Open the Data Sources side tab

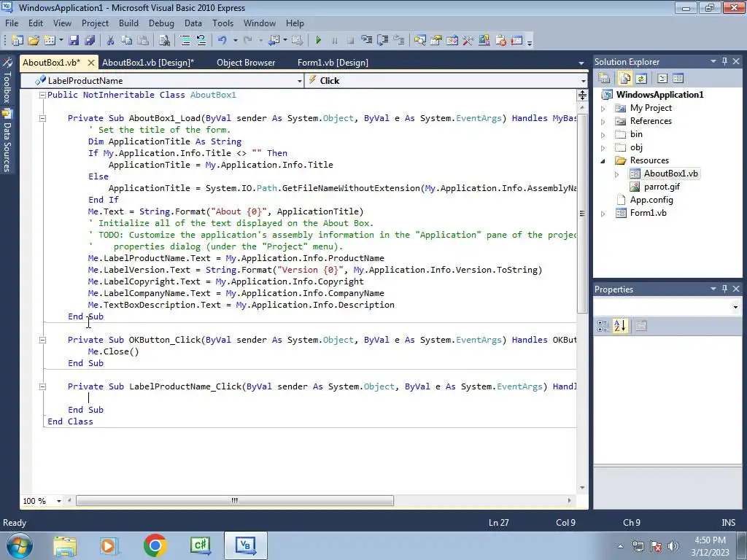click(7, 141)
